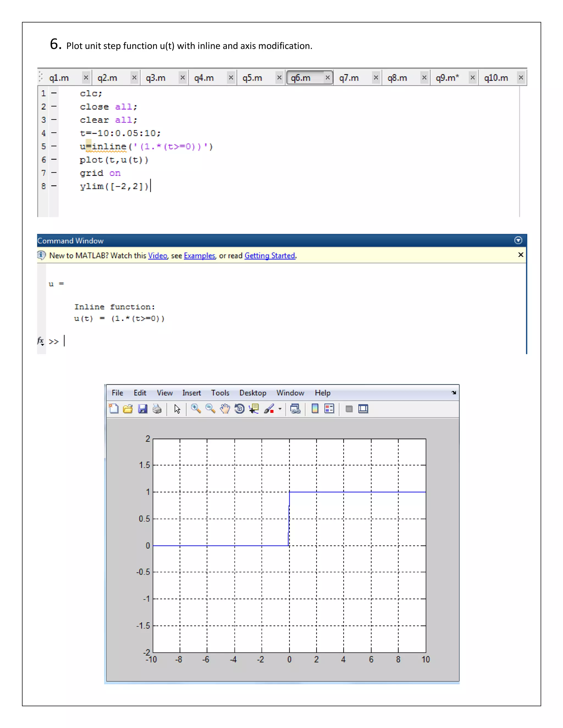
Task: Close the New to MATLAB banner
Action: pyautogui.click(x=520, y=255)
